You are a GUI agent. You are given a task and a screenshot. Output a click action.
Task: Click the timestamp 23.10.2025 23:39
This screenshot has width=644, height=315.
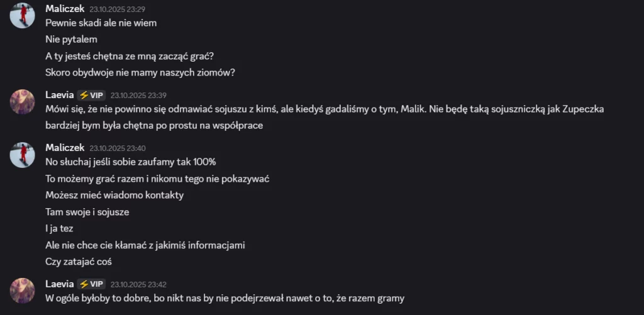138,96
